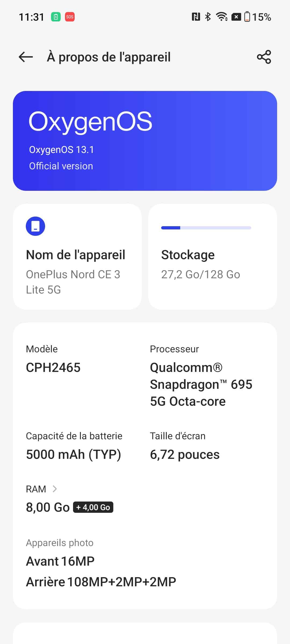This screenshot has width=290, height=644.
Task: Tap the red SOS status icon
Action: click(70, 17)
